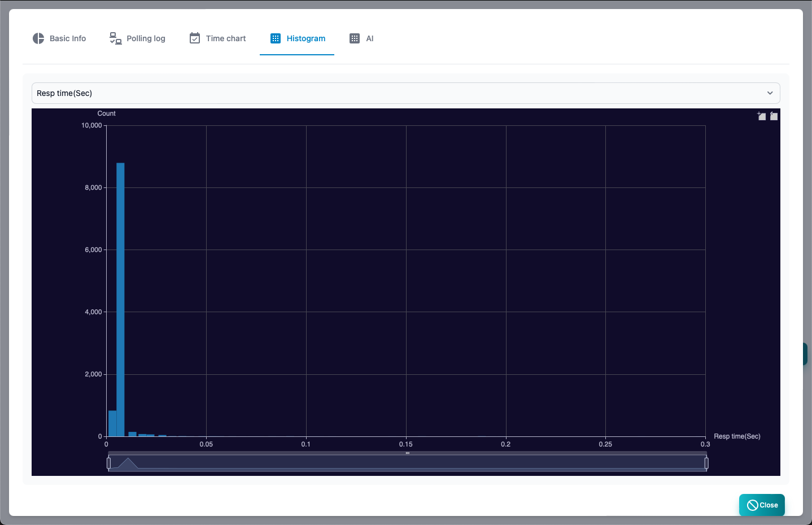812x525 pixels.
Task: Grab the right handle of the zoom slider
Action: click(706, 463)
